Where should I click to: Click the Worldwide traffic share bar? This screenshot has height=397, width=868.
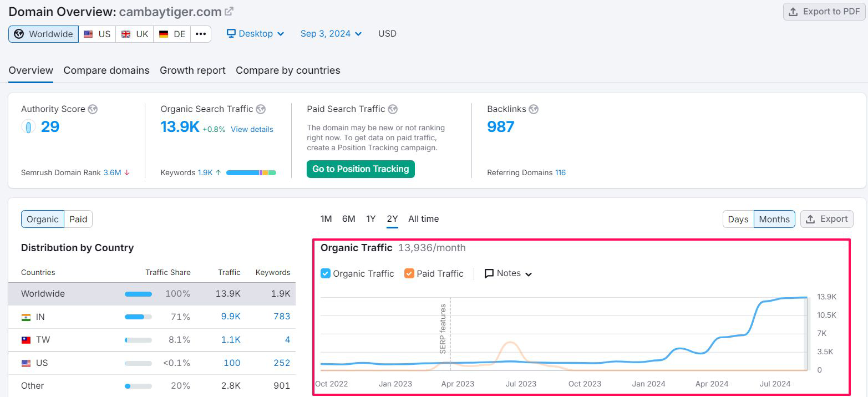coord(138,294)
